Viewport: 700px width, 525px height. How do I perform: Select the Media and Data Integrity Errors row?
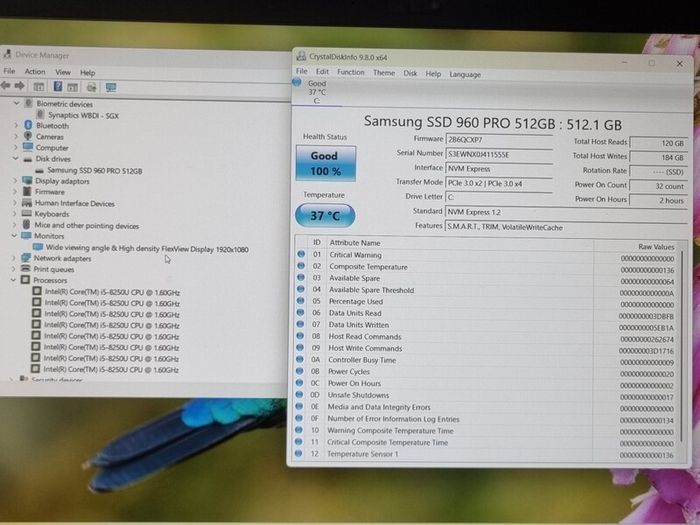tap(487, 407)
